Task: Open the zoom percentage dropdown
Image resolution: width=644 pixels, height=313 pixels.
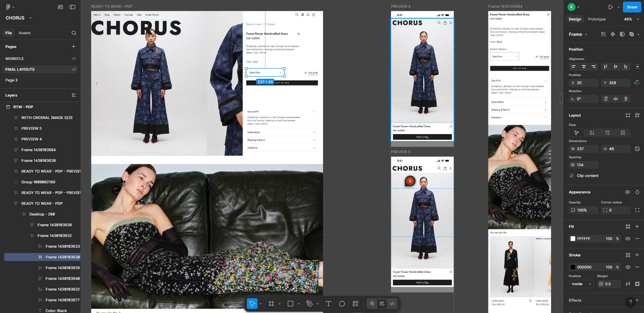Action: point(631,19)
